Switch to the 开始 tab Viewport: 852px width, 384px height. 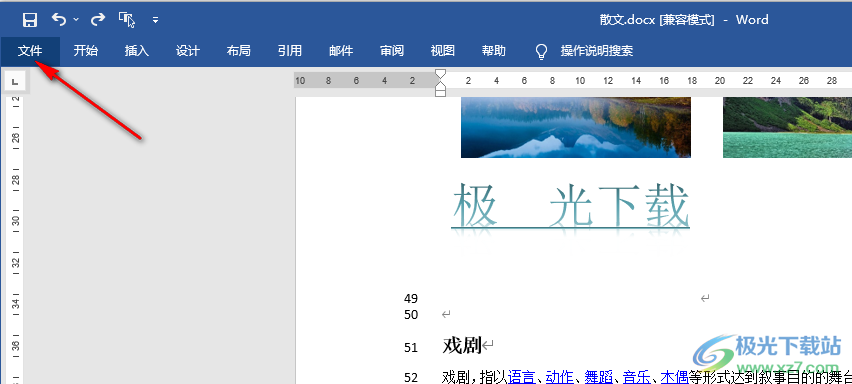[86, 51]
